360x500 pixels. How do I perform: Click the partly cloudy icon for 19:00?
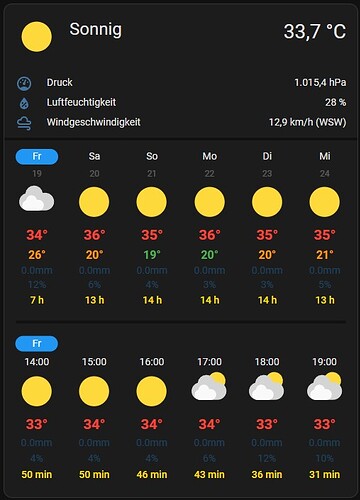pyautogui.click(x=324, y=387)
